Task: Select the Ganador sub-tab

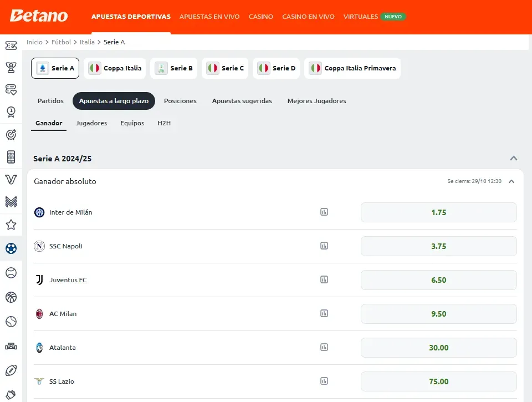Action: [x=49, y=123]
